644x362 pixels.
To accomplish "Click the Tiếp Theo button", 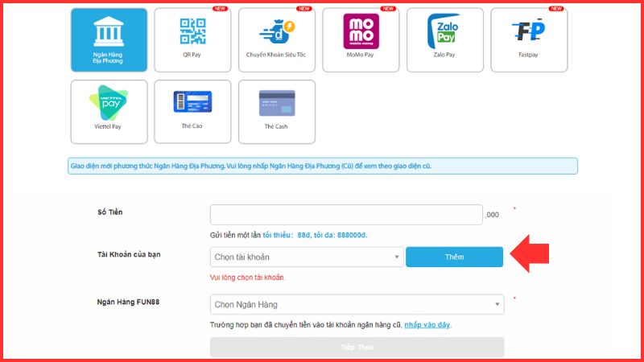I will [357, 348].
